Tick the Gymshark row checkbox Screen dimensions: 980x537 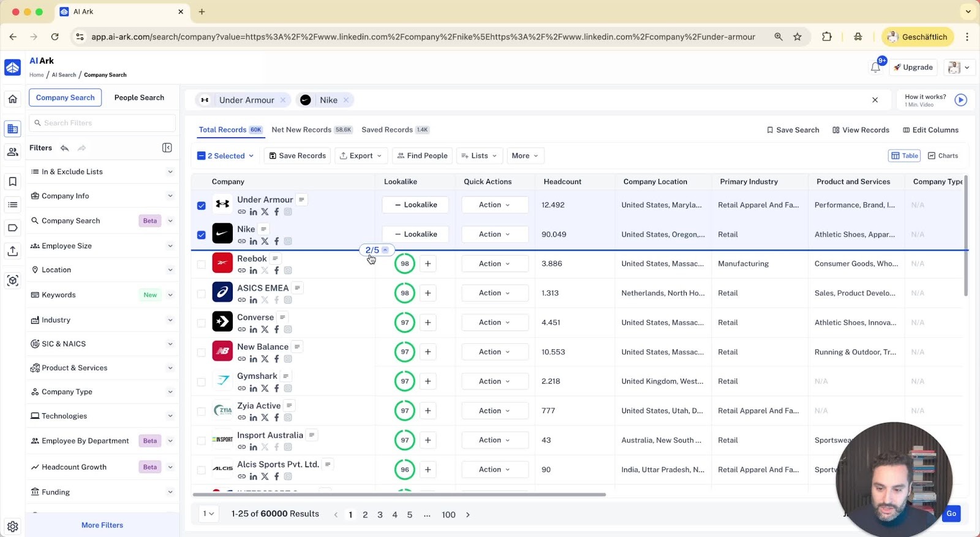201,382
